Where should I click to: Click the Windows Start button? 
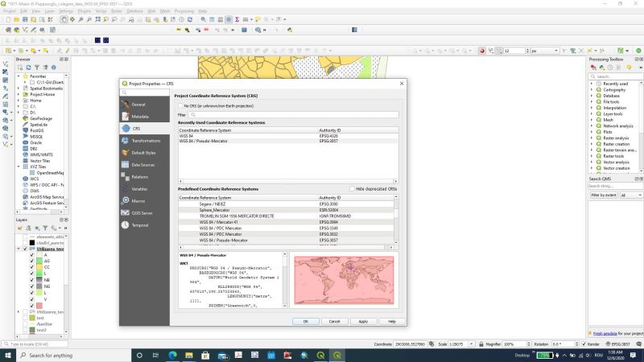[x=8, y=355]
